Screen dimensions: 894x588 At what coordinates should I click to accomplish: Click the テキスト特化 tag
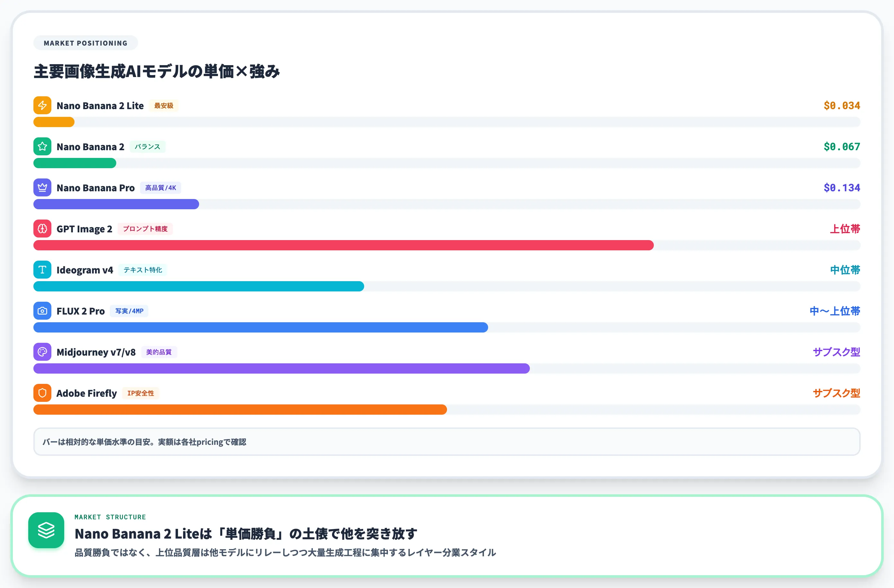coord(143,270)
